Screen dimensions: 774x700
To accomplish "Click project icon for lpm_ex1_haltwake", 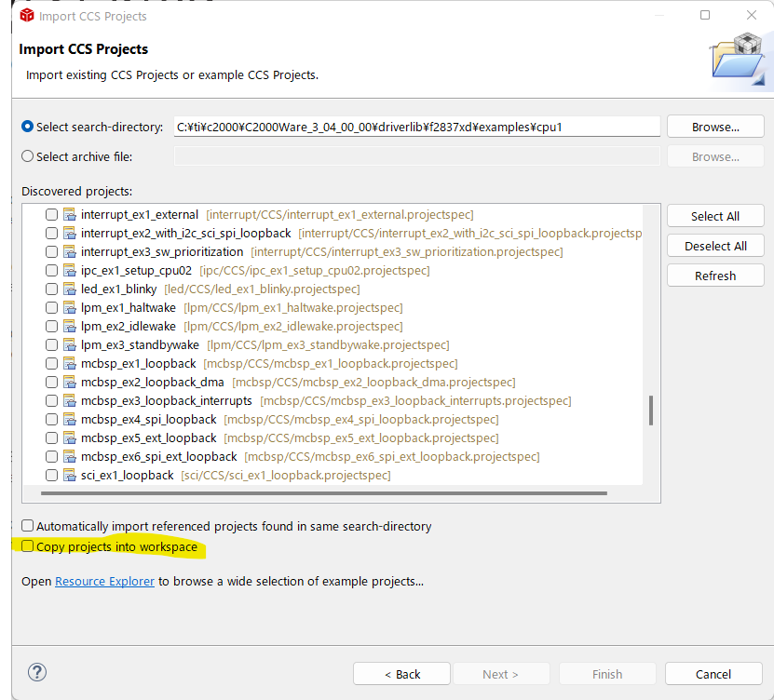I will pos(70,308).
